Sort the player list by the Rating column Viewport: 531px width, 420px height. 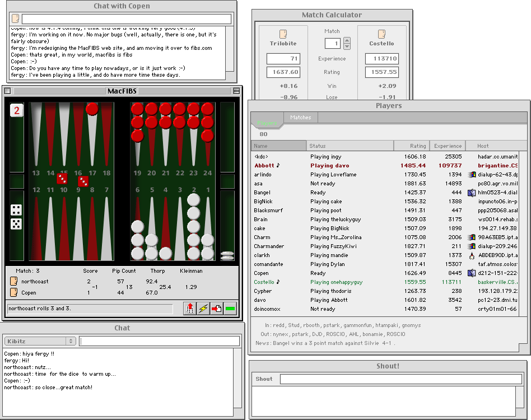point(412,146)
